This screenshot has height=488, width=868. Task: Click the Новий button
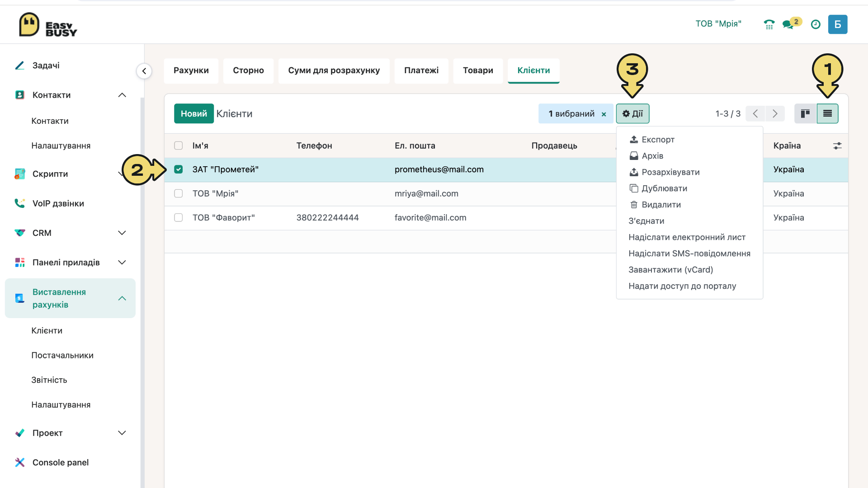(x=194, y=113)
